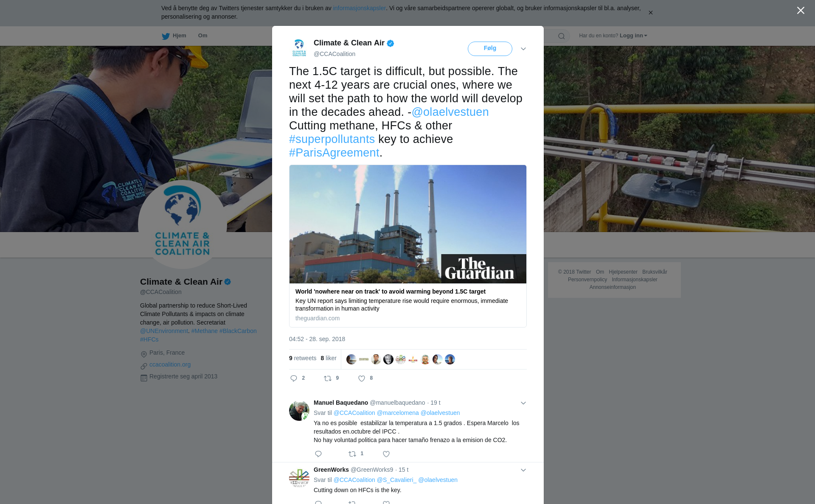815x504 pixels.
Task: Open options chevron on Manuel Baquedano's reply
Action: click(x=523, y=403)
